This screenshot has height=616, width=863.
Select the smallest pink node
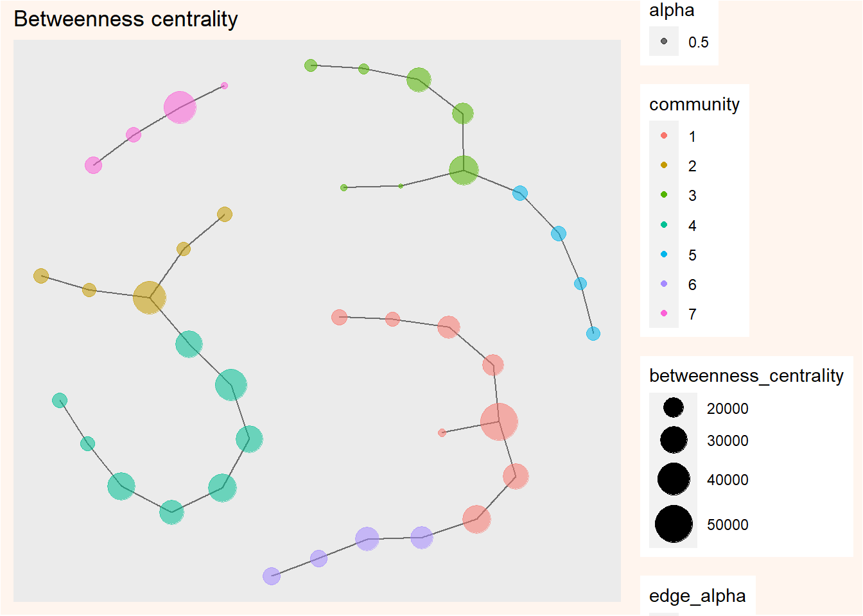(224, 85)
